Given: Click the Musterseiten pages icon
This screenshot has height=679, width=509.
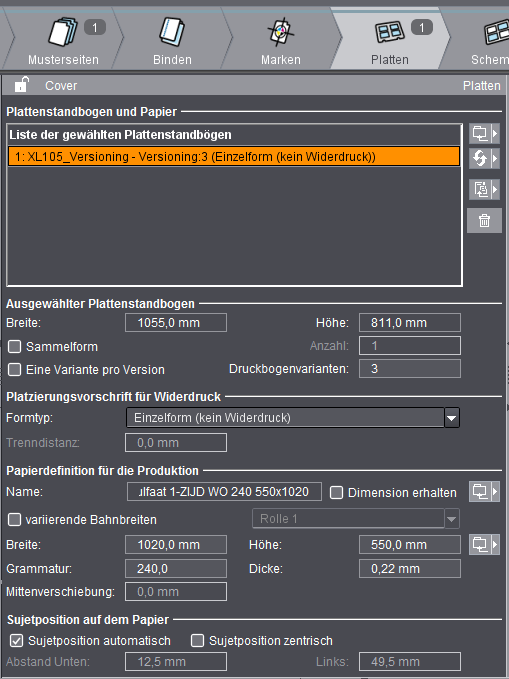Looking at the screenshot, I should 62,31.
